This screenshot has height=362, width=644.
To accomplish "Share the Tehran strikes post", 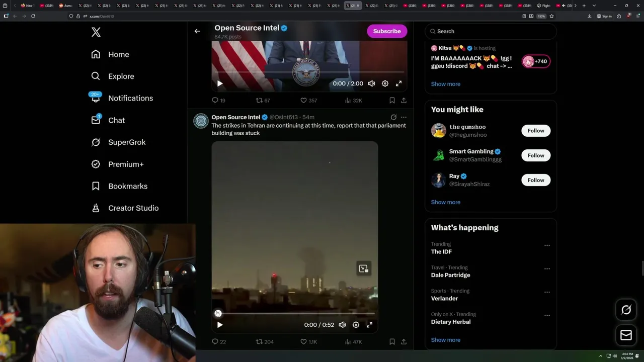I will click(x=404, y=342).
